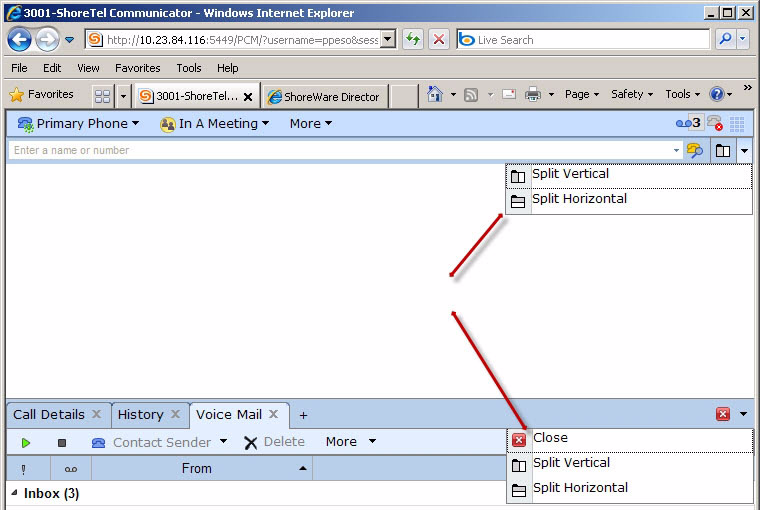Viewport: 760px width, 510px height.
Task: Click the directory search phone icon
Action: coord(695,150)
